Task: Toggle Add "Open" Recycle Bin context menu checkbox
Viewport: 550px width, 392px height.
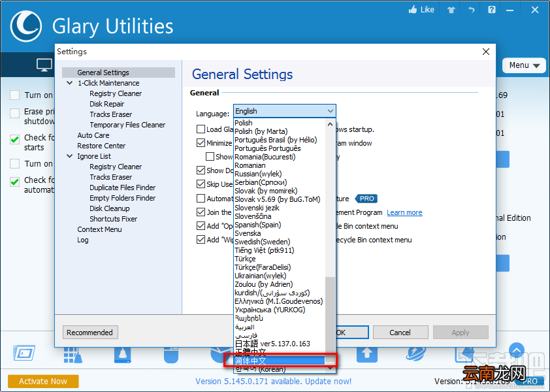Action: [x=201, y=226]
